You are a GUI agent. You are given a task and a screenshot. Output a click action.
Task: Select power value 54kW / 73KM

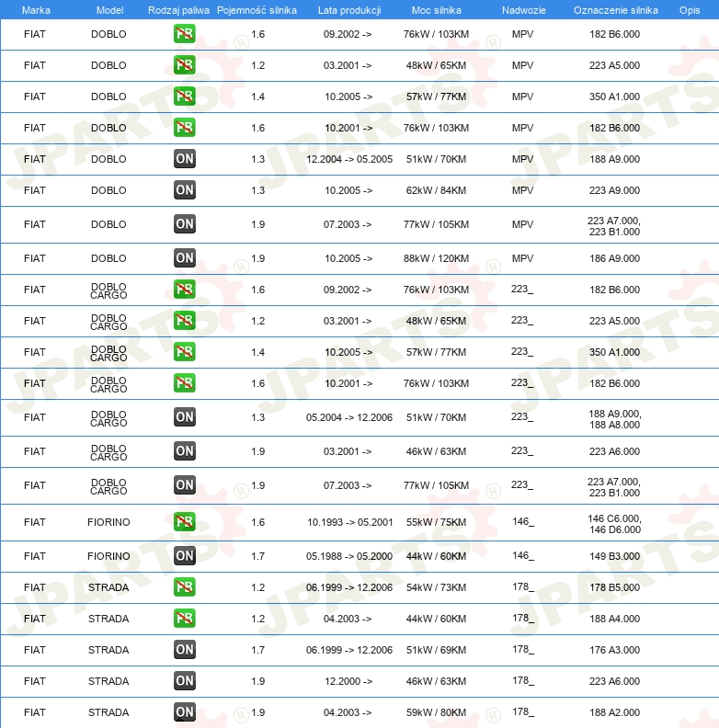(436, 587)
